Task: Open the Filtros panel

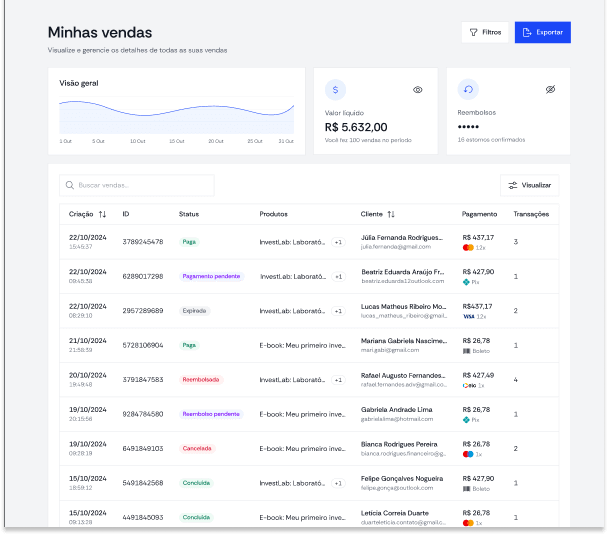Action: pos(485,32)
